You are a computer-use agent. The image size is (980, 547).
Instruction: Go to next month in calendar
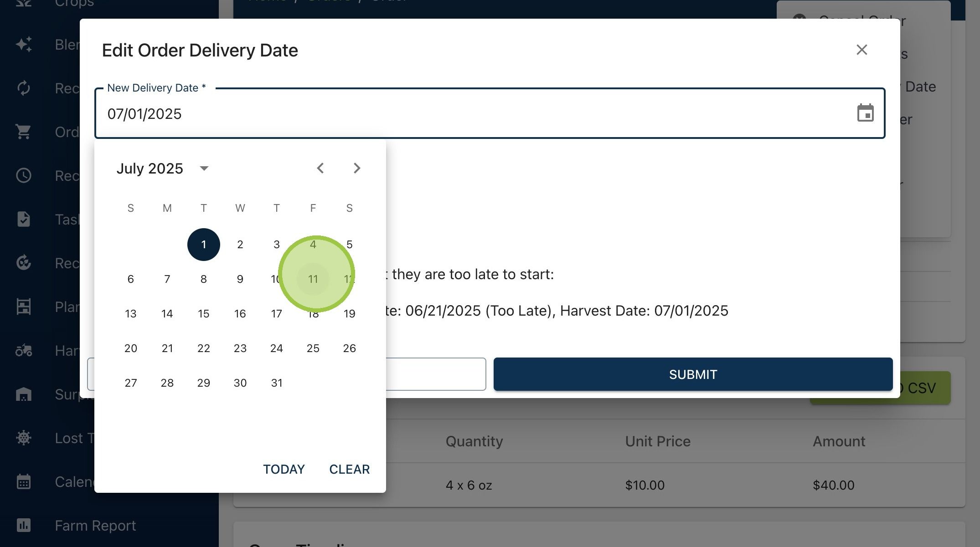[x=357, y=168]
